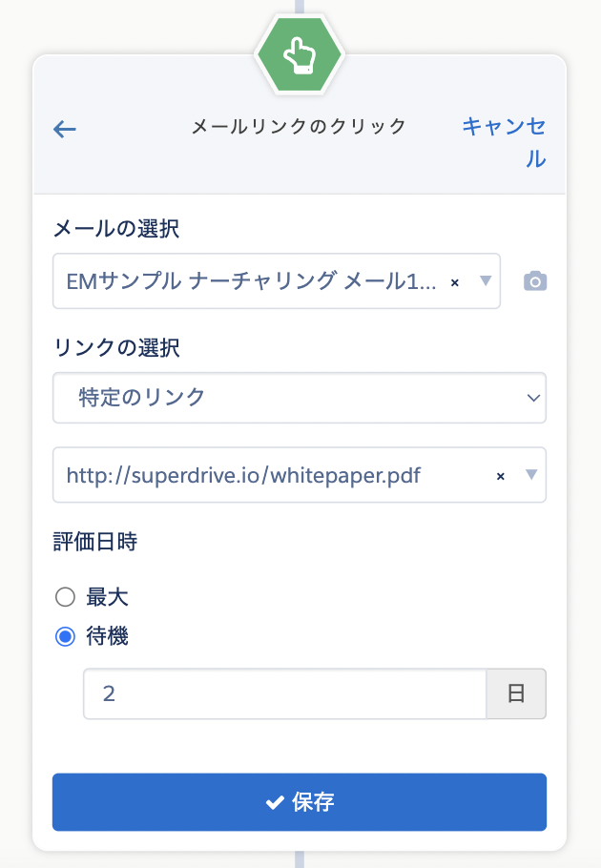Expand the email selection dropdown arrow

tap(486, 280)
